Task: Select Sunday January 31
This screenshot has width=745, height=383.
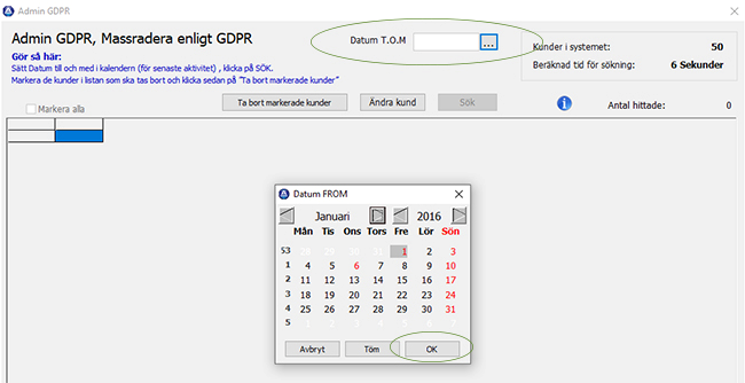Action: click(451, 309)
